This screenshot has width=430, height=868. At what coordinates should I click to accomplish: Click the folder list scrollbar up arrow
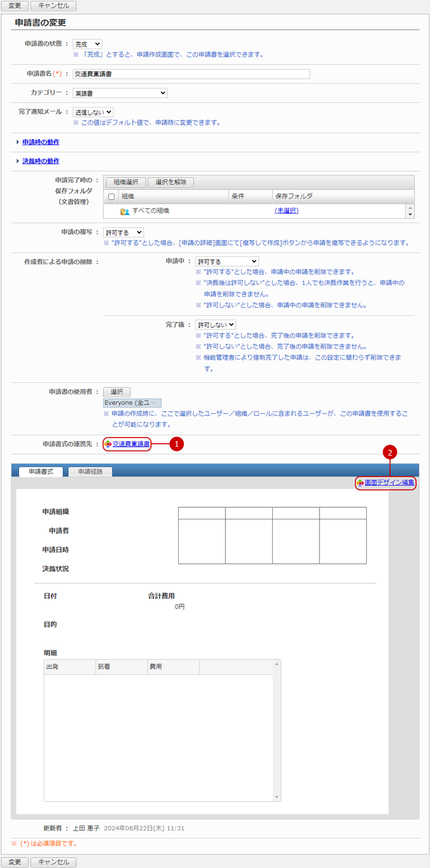tap(410, 207)
